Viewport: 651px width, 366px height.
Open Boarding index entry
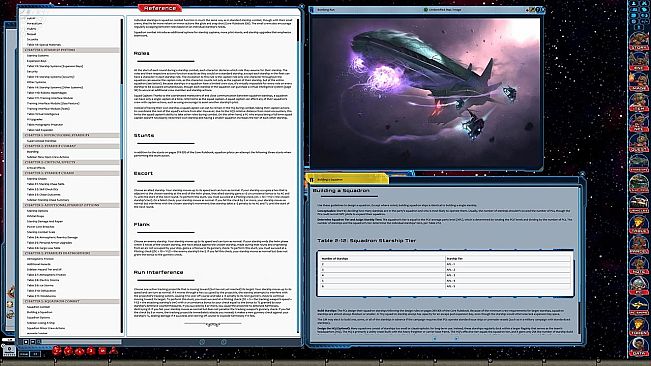[33, 151]
